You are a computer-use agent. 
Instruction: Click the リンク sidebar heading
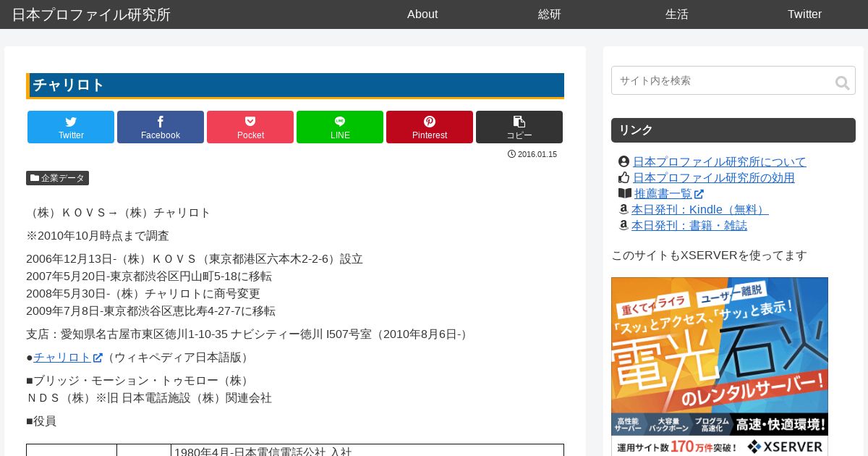(733, 130)
